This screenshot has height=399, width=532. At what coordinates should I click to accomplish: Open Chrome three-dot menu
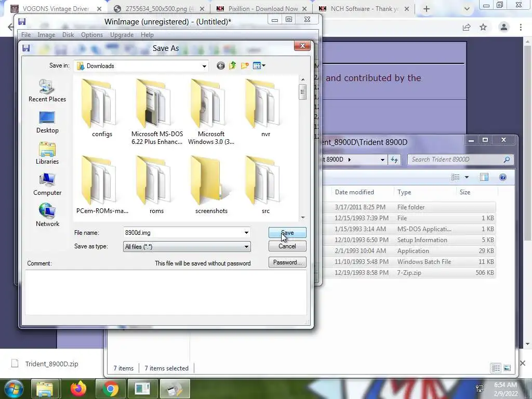point(521,27)
